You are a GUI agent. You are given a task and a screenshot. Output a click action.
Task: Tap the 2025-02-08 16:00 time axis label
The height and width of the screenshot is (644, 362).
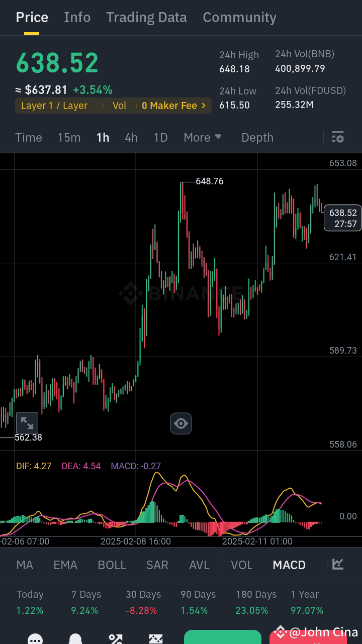click(x=136, y=542)
